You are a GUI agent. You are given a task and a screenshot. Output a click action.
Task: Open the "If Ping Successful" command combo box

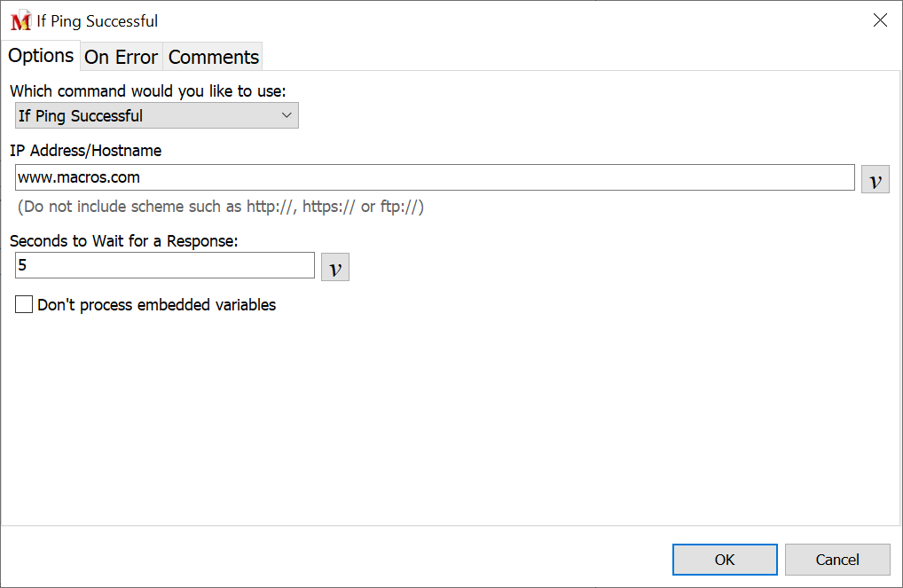pyautogui.click(x=156, y=115)
